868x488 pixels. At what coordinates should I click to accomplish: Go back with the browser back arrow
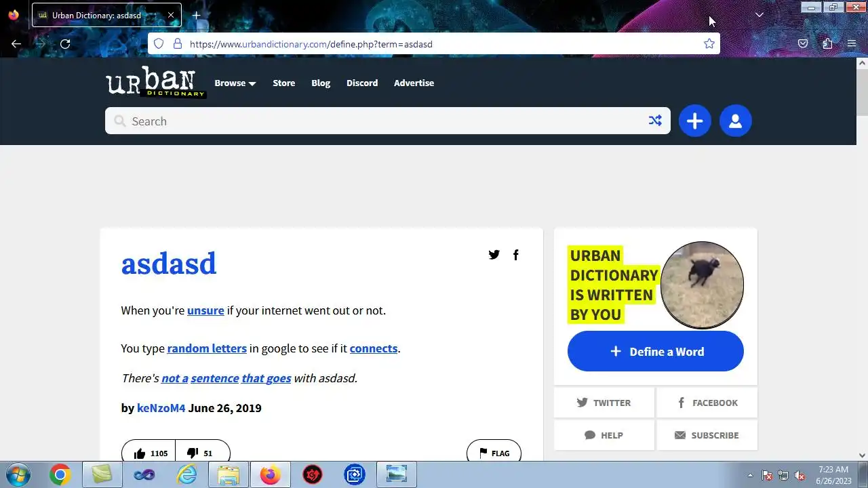coord(16,44)
